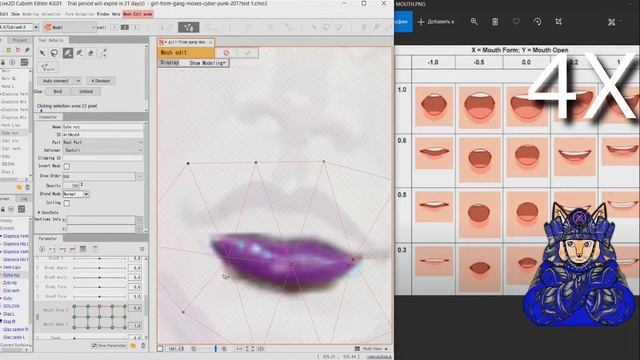Click the highlighted mesh edit icon in top toolbar

(189, 27)
